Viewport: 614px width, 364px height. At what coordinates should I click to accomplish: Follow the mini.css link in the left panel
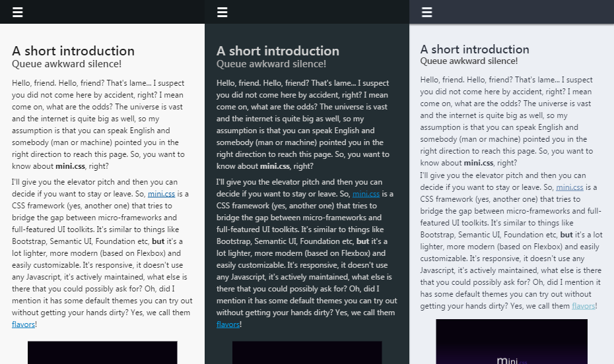click(x=161, y=194)
